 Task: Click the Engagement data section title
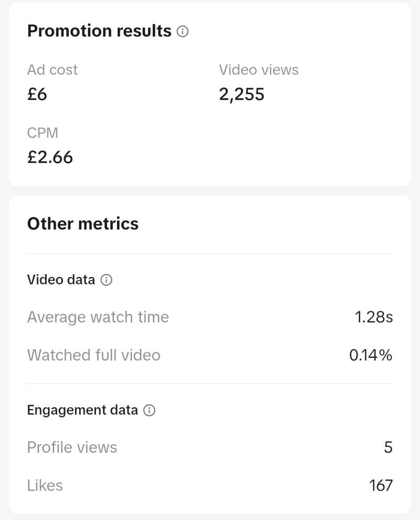point(82,410)
